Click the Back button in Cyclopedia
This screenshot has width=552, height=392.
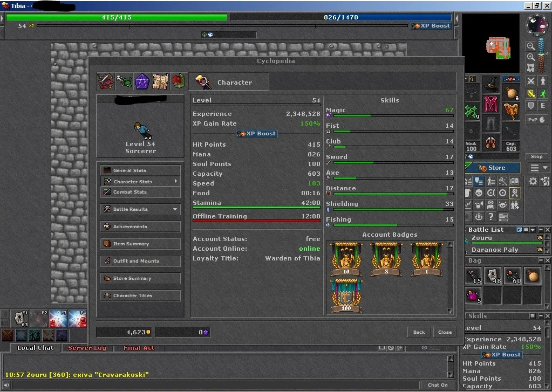click(x=419, y=332)
